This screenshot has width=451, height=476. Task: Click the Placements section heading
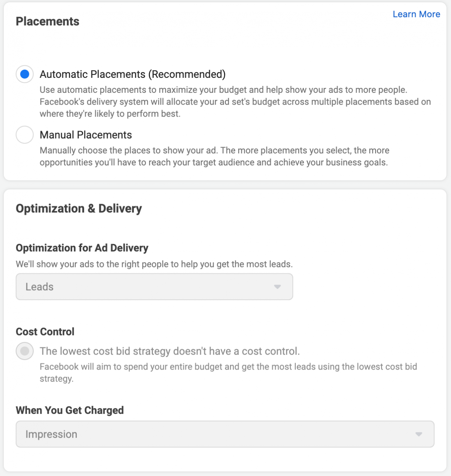click(47, 21)
